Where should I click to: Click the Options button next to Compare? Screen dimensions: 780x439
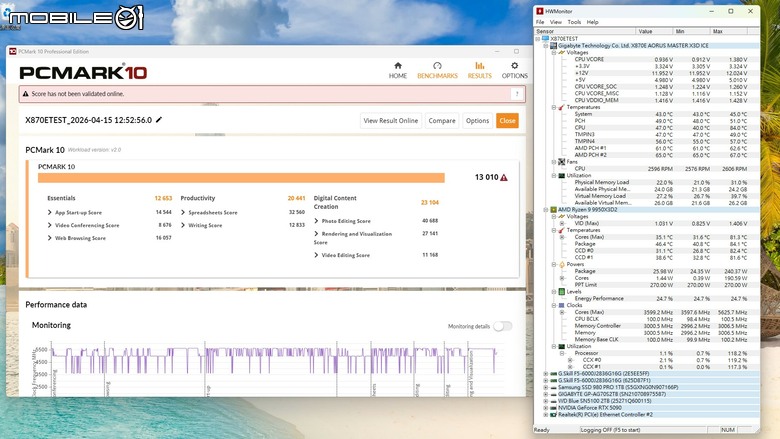click(477, 120)
